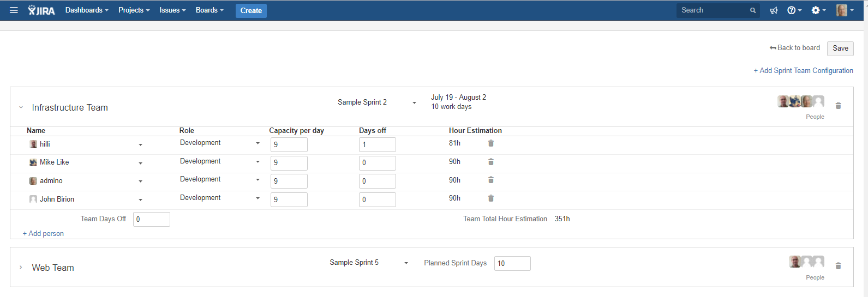
Task: Click the Jira logo
Action: 41,10
